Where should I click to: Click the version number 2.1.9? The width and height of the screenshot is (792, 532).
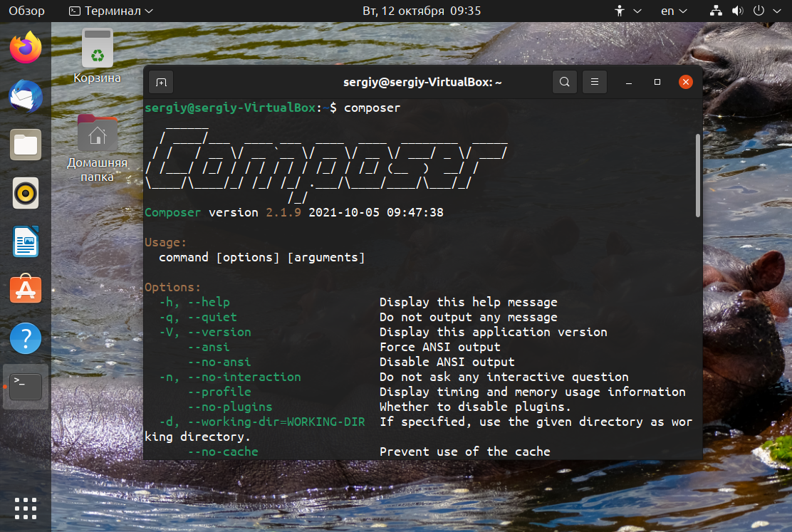pos(283,212)
